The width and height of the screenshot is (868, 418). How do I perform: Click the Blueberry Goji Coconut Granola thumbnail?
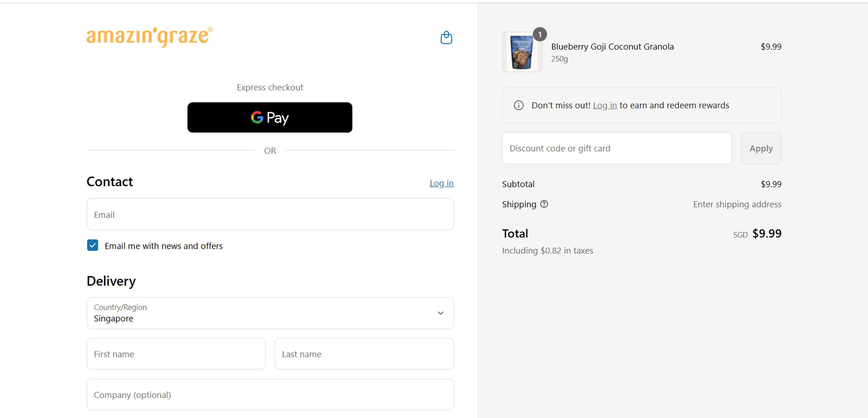pyautogui.click(x=522, y=52)
